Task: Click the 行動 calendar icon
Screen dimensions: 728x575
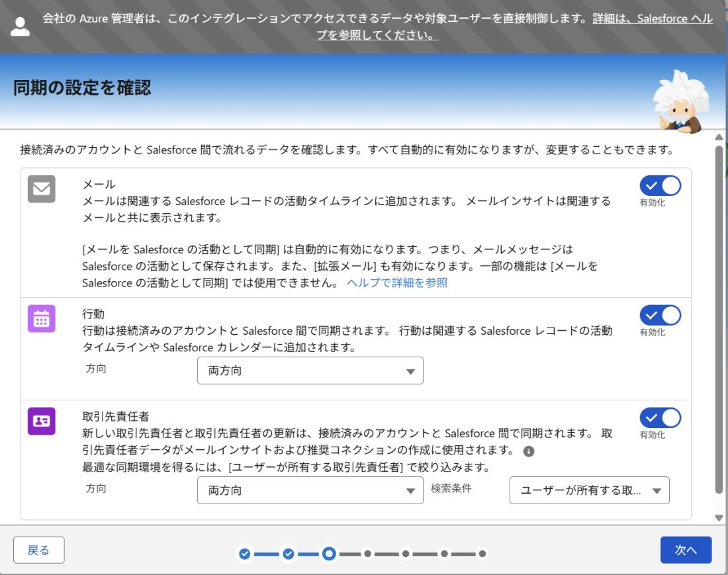Action: coord(41,319)
